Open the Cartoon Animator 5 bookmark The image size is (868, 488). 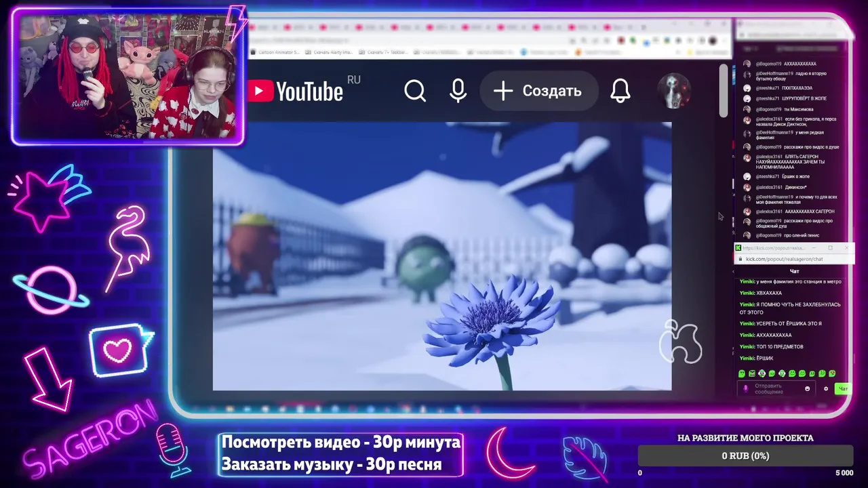[x=275, y=52]
